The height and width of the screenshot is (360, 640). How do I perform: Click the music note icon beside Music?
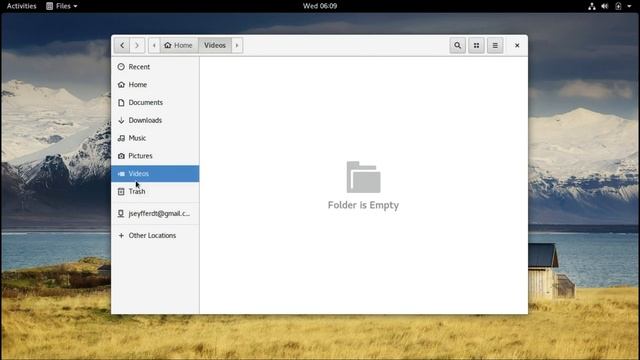coord(121,138)
